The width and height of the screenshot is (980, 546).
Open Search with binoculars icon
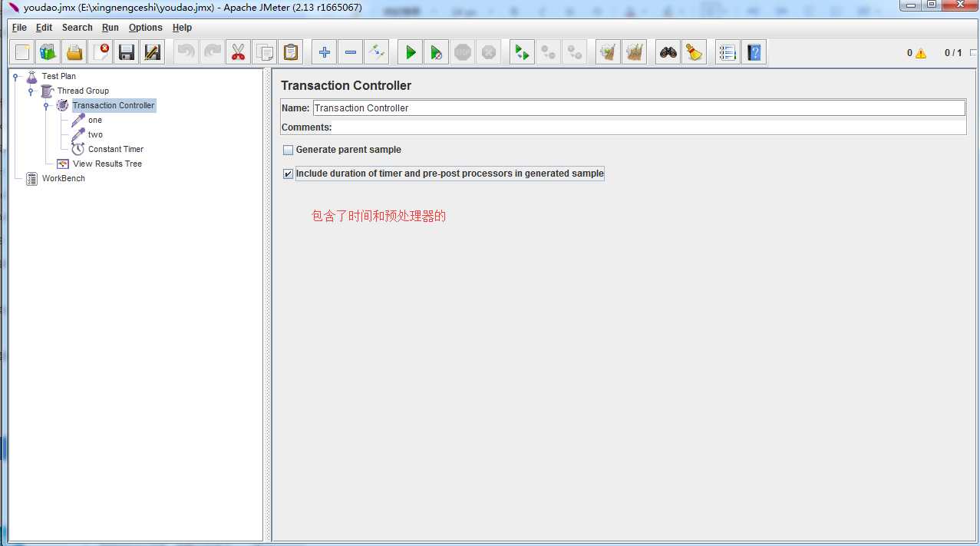(668, 52)
